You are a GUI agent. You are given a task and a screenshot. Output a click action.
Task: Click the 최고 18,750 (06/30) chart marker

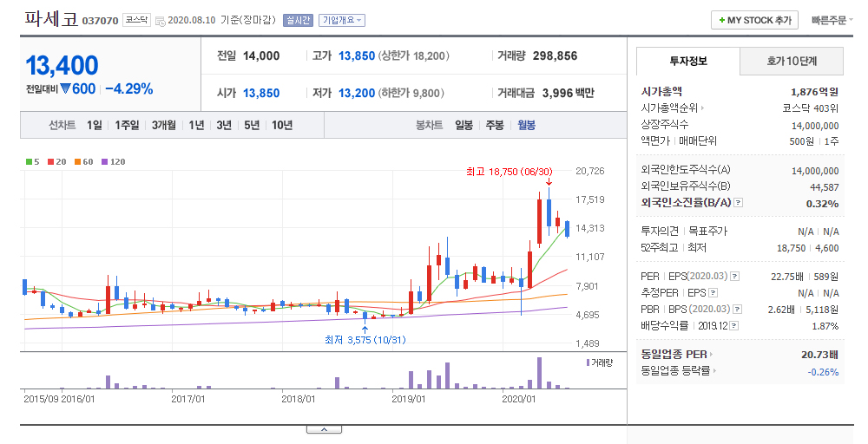tap(510, 172)
